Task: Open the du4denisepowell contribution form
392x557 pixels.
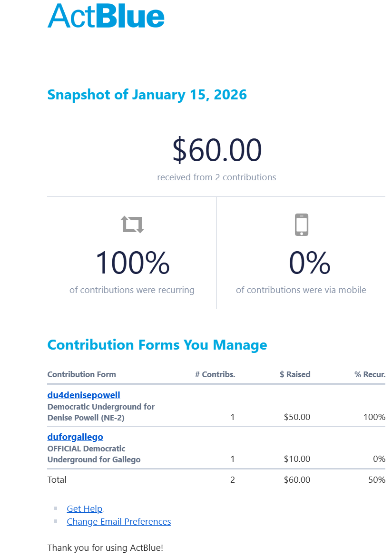Action: coord(84,395)
